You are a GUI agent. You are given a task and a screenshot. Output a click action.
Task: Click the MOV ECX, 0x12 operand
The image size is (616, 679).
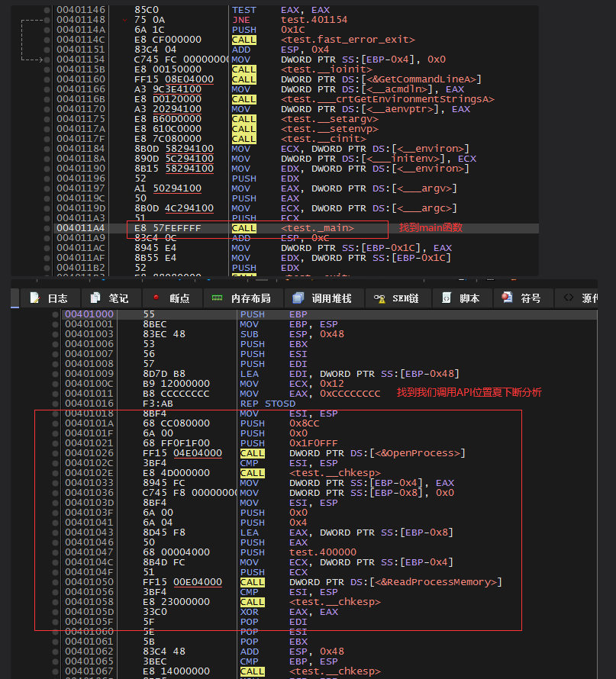332,384
